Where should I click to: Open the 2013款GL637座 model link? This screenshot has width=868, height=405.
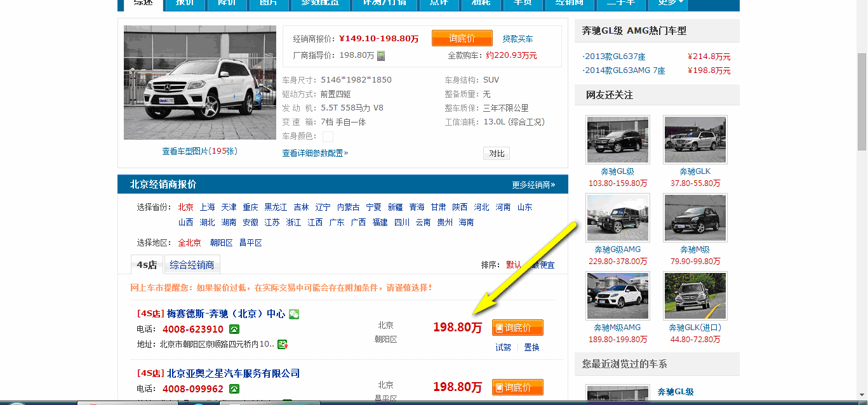pos(614,56)
